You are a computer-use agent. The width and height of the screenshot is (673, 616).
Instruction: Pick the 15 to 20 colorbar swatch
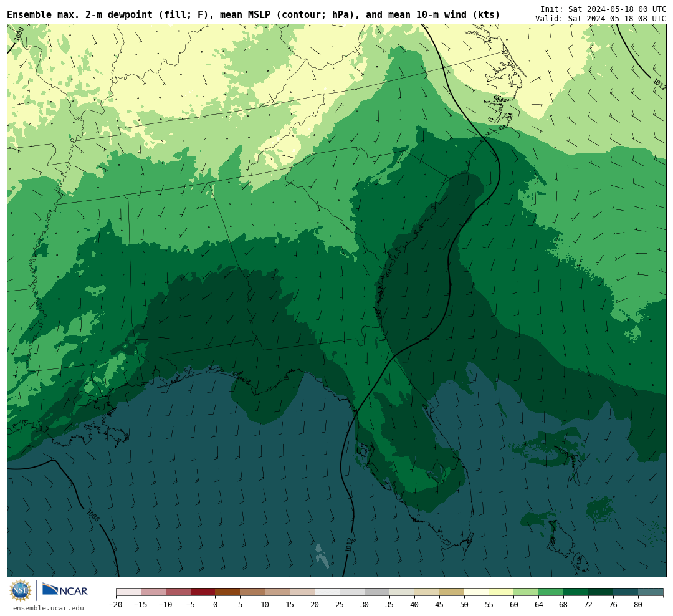pos(303,592)
